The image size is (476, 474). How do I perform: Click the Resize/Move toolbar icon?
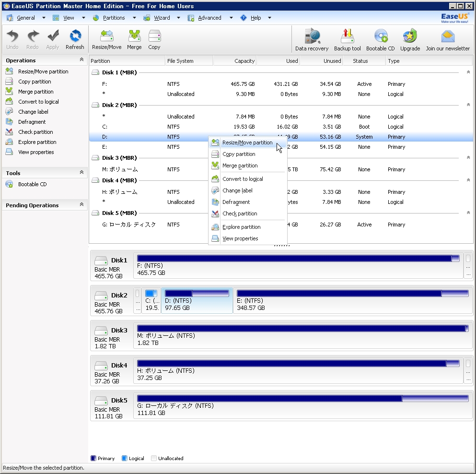click(106, 39)
